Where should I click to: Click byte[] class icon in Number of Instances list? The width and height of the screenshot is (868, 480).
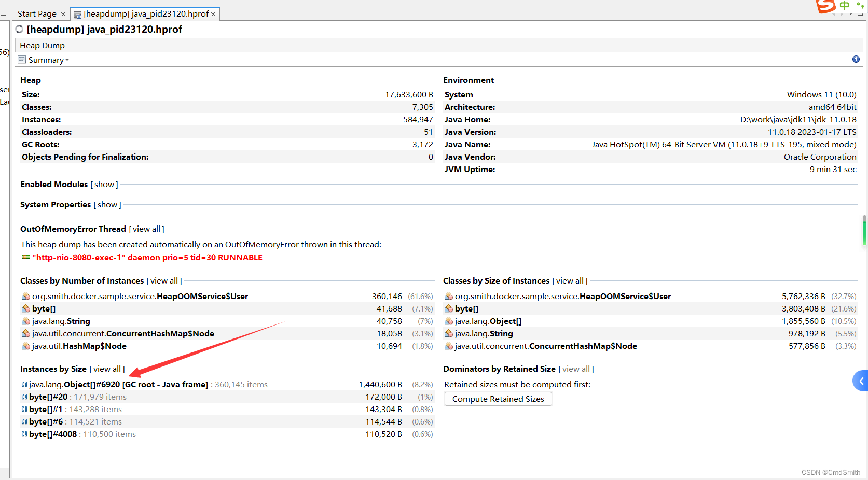(25, 308)
